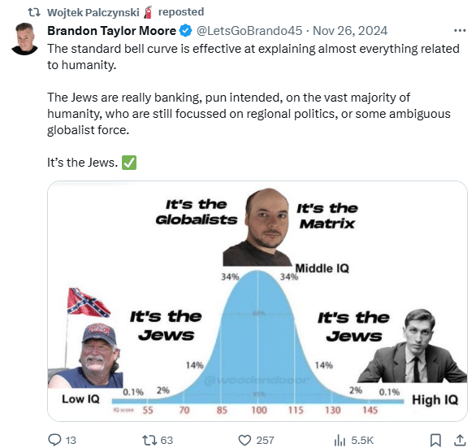Click the 63 reposts count
Screen dimensions: 476x448
pos(167,440)
